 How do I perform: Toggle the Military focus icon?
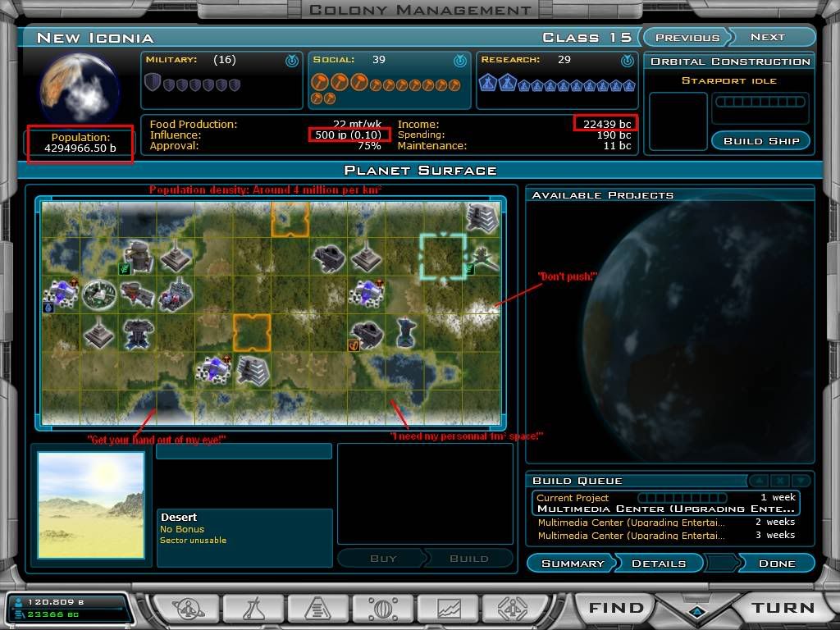pos(292,61)
